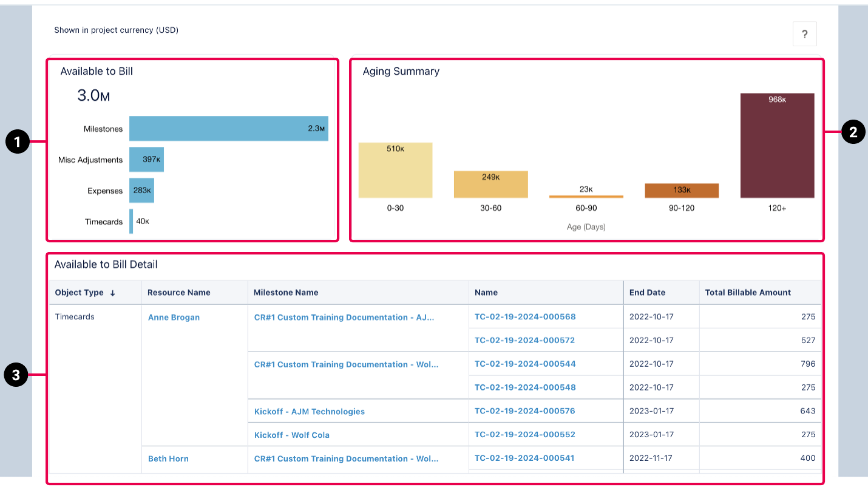Click the Resource Name column header
868x487 pixels.
178,293
